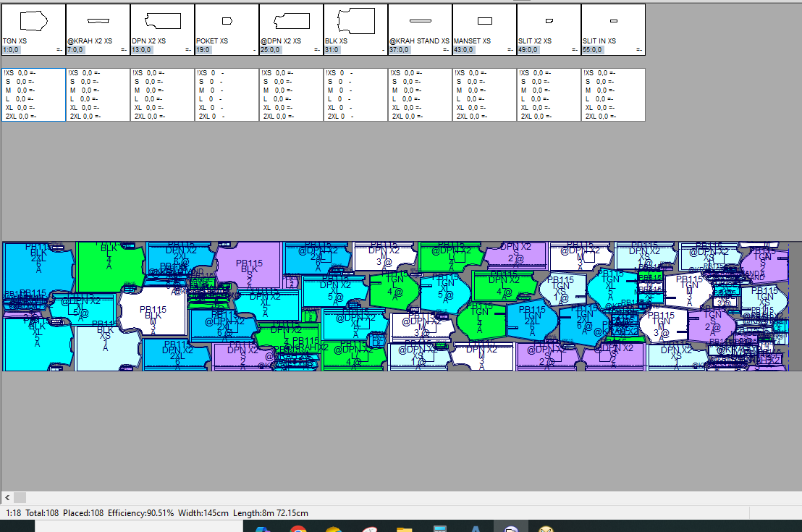Screen dimensions: 802x532
Task: Click the horizontal scrollbar left arrow
Action: [7, 498]
